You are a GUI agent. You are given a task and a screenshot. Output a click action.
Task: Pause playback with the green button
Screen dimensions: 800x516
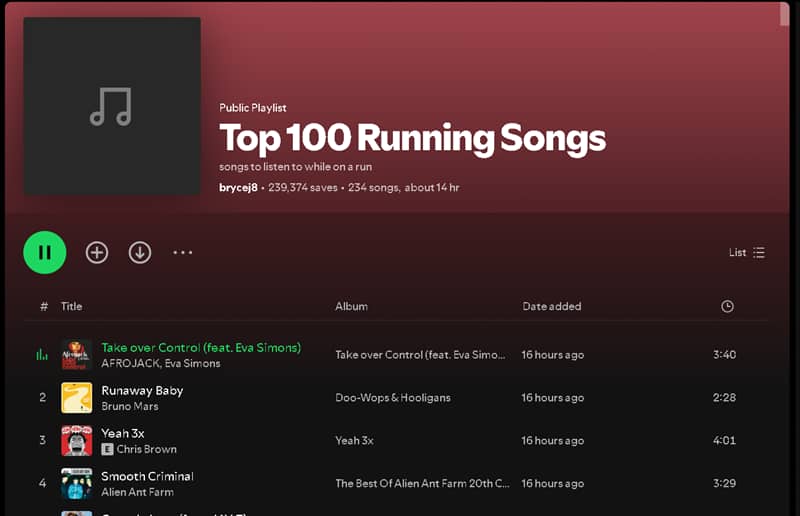pos(45,252)
